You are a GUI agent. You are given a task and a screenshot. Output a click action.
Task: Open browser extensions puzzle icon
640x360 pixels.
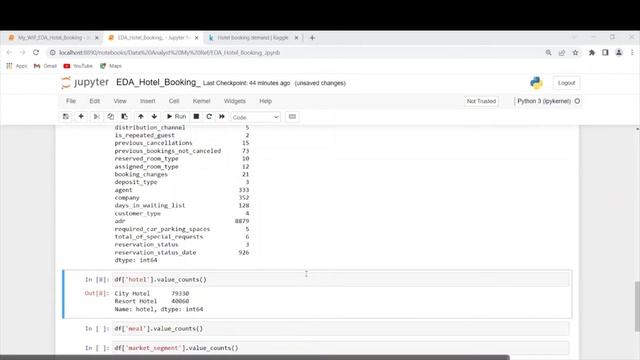pos(592,53)
